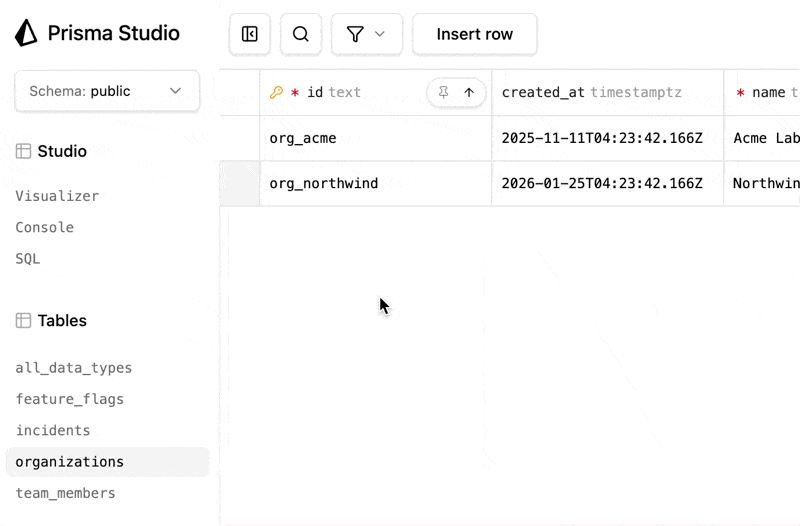Click the 2026-01-25T04:23:42.166Z cell
The image size is (800, 526).
tap(608, 184)
